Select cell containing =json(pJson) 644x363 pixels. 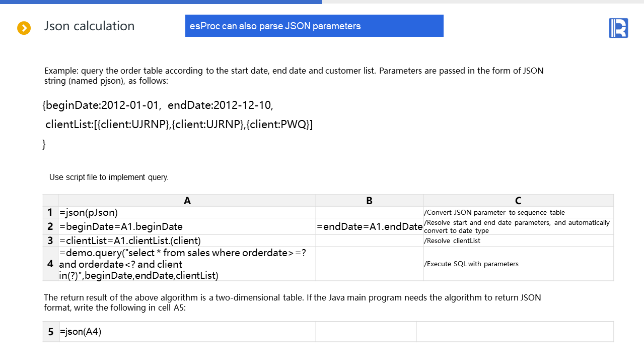(187, 212)
